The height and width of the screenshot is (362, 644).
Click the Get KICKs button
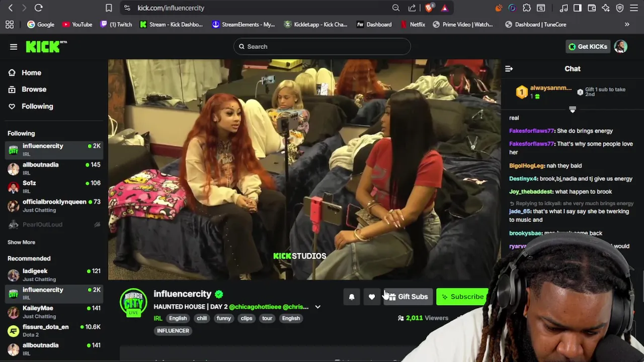click(x=588, y=47)
